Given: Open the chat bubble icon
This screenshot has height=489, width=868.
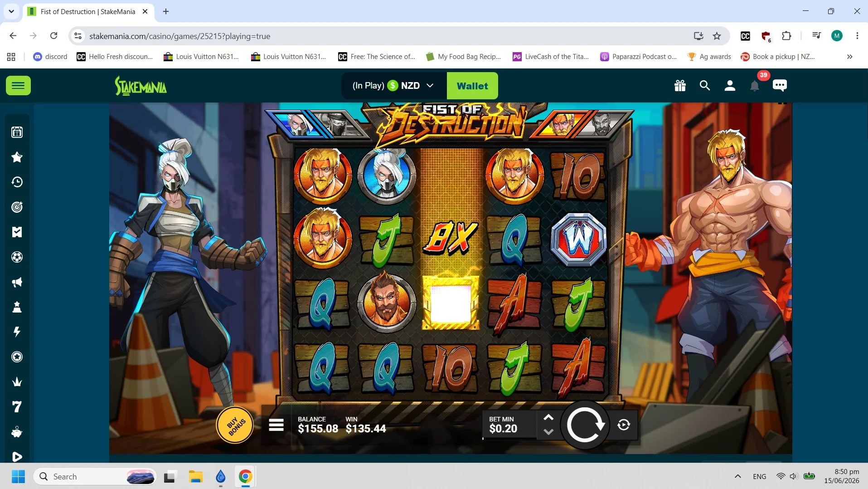Looking at the screenshot, I should pos(780,85).
